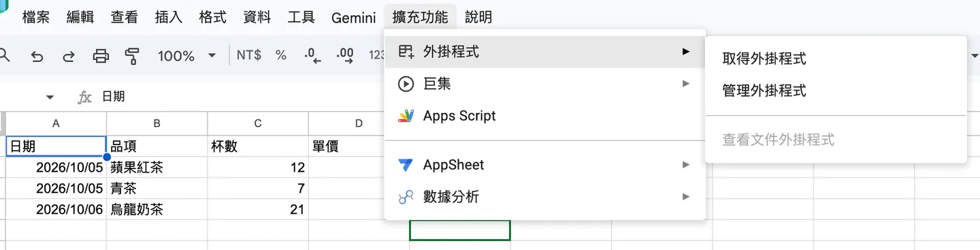Viewport: 980px width, 250px height.
Task: Choose 取得外掛程式 in submenu
Action: 836,59
